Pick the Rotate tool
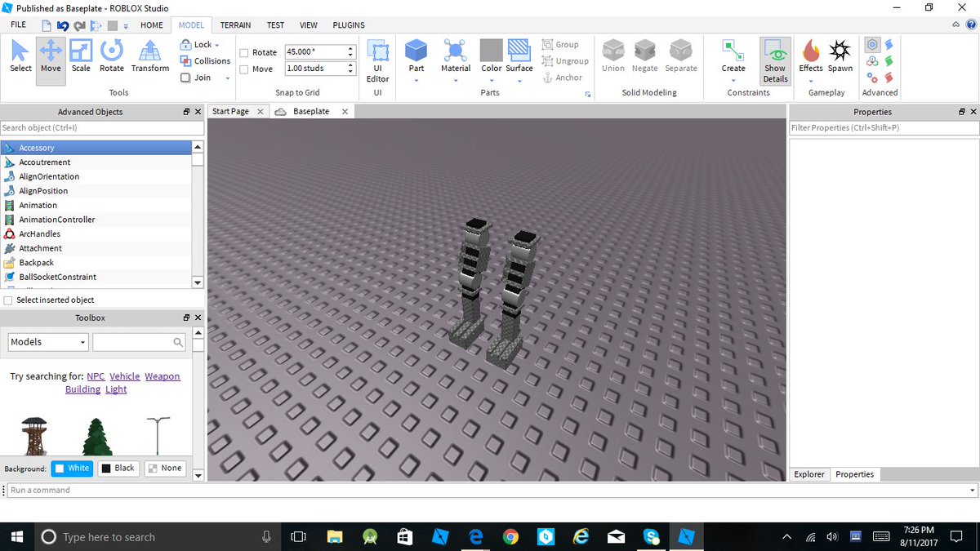The image size is (980, 551). pos(112,56)
